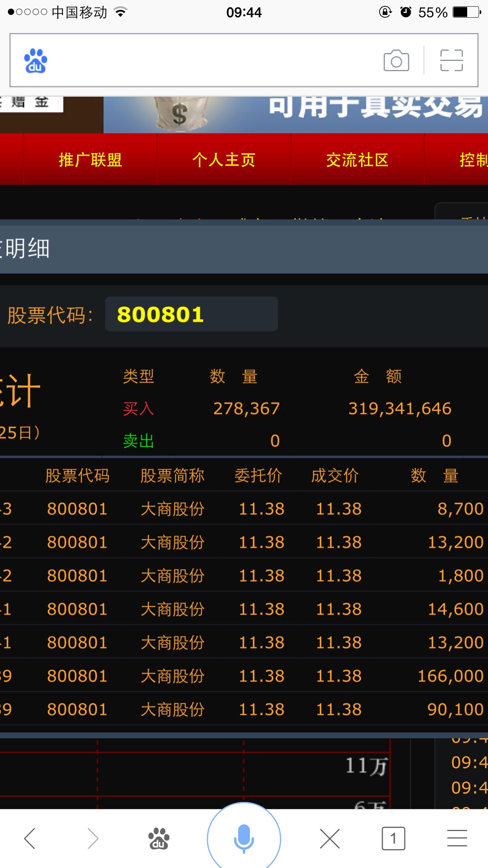Select the row with quantity 166,000

coord(244,676)
